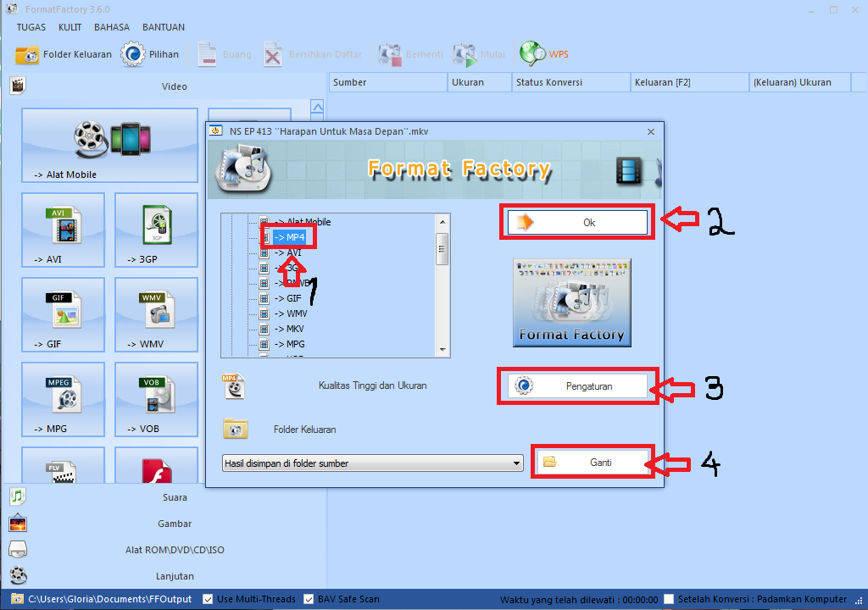Viewport: 868px width, 610px height.
Task: Click the Folder Keluaran folder icon in dialog
Action: (x=236, y=429)
